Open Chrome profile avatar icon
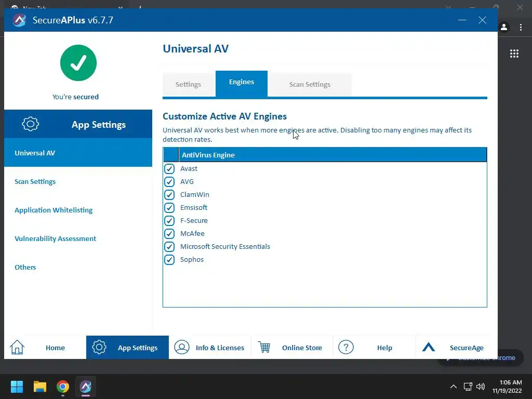 click(504, 27)
